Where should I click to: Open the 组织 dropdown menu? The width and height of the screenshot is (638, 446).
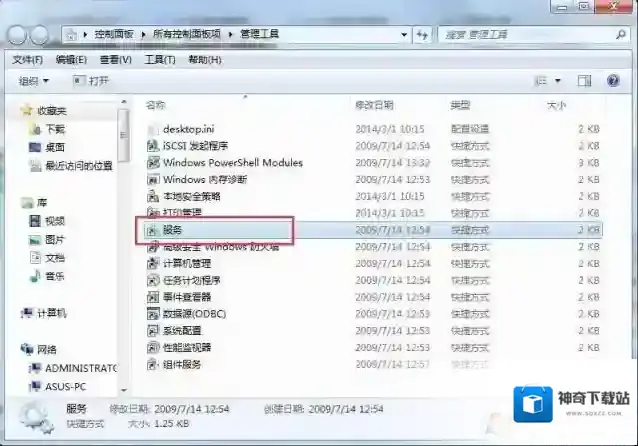coord(33,80)
